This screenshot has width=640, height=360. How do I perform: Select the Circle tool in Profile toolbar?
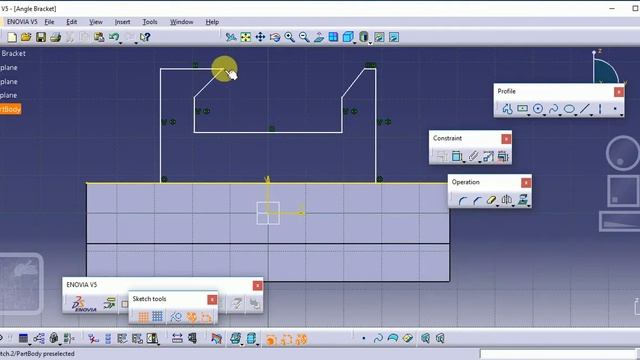click(538, 109)
